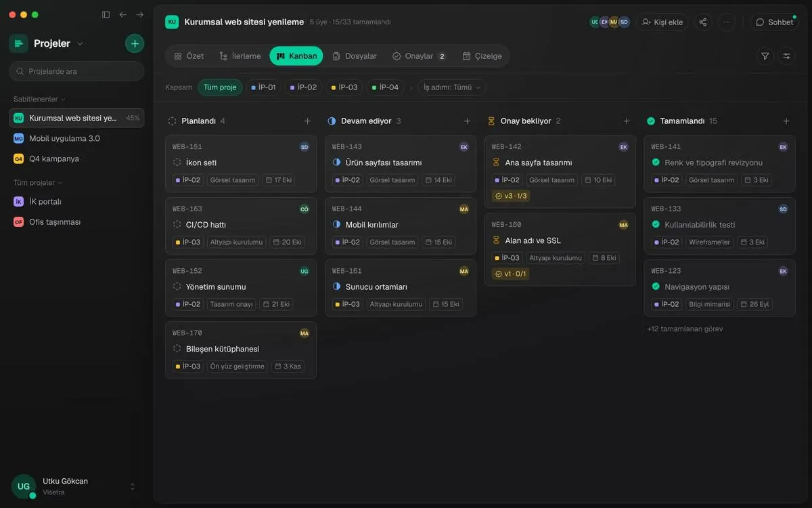
Task: Add a card to Devam ediyor column
Action: [x=467, y=121]
